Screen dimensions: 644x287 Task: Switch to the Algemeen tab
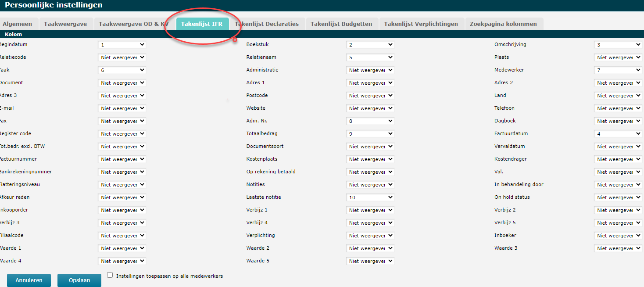point(18,24)
